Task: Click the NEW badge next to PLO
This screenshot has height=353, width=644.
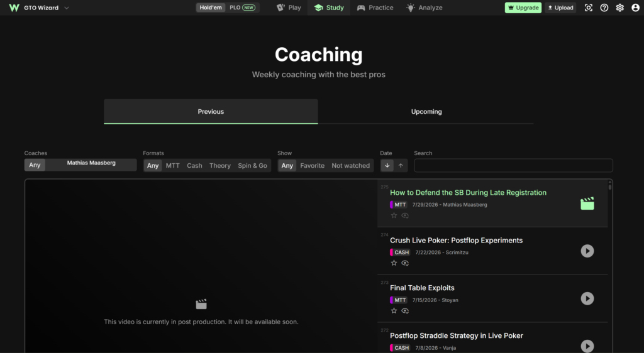Action: [x=249, y=8]
